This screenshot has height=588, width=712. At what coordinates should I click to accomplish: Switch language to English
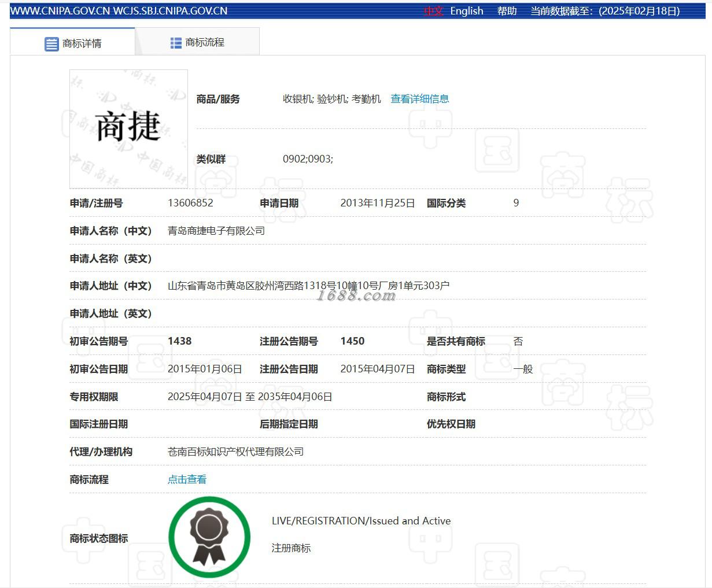tap(467, 11)
